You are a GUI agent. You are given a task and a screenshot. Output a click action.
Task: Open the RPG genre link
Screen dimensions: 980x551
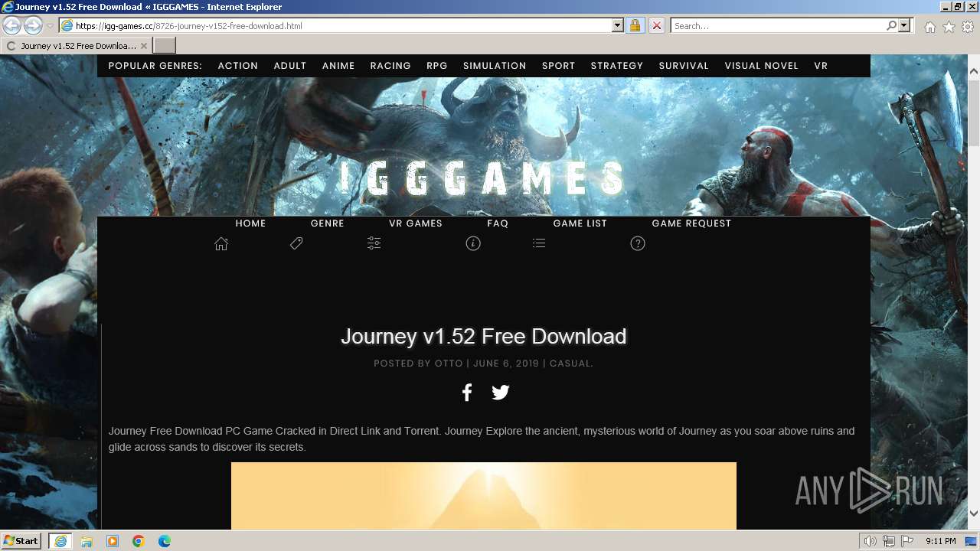(437, 66)
